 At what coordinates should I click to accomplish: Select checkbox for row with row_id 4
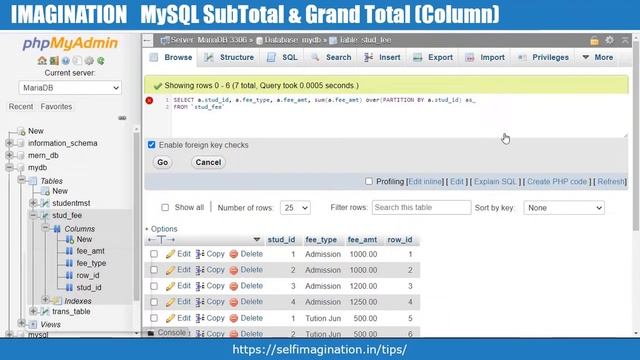point(154,302)
